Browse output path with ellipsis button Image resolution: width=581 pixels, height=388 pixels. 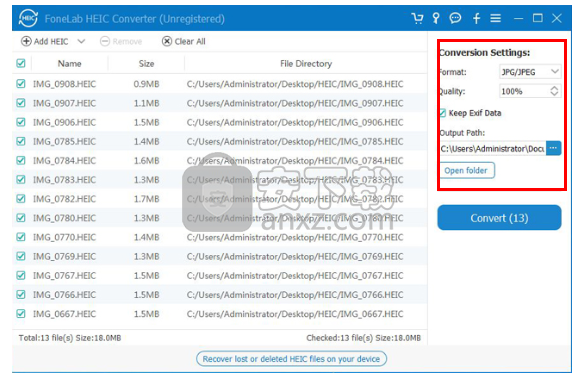pyautogui.click(x=553, y=148)
